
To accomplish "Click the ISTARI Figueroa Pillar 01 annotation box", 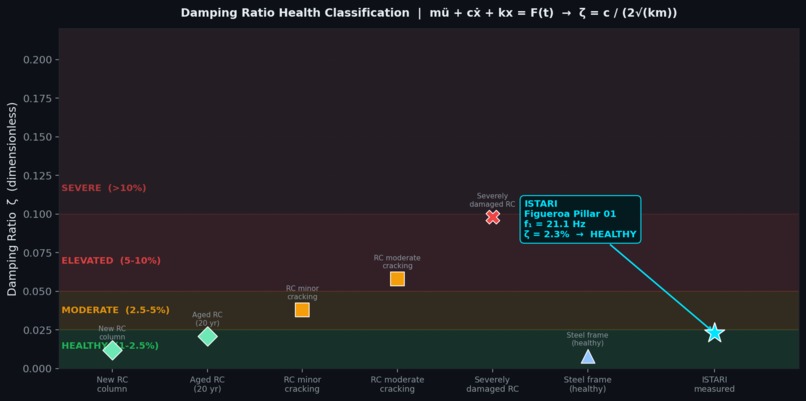I will (580, 219).
